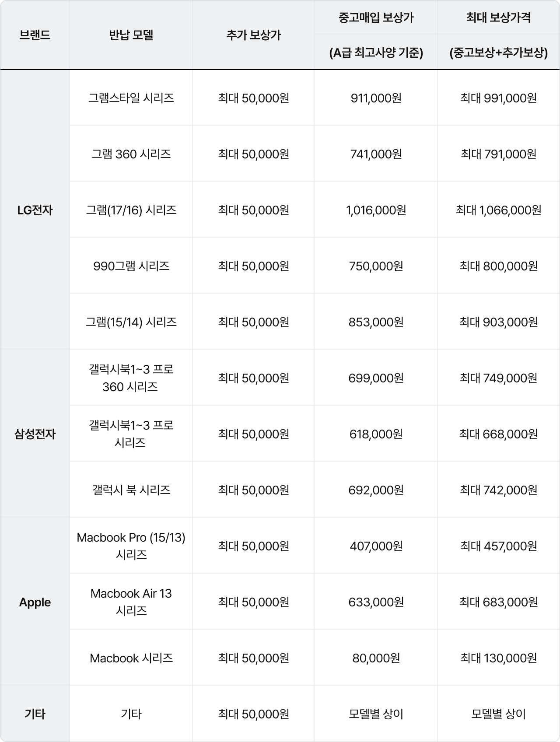Image resolution: width=560 pixels, height=742 pixels.
Task: Click the 삼성전자 brand cell
Action: pyautogui.click(x=35, y=434)
